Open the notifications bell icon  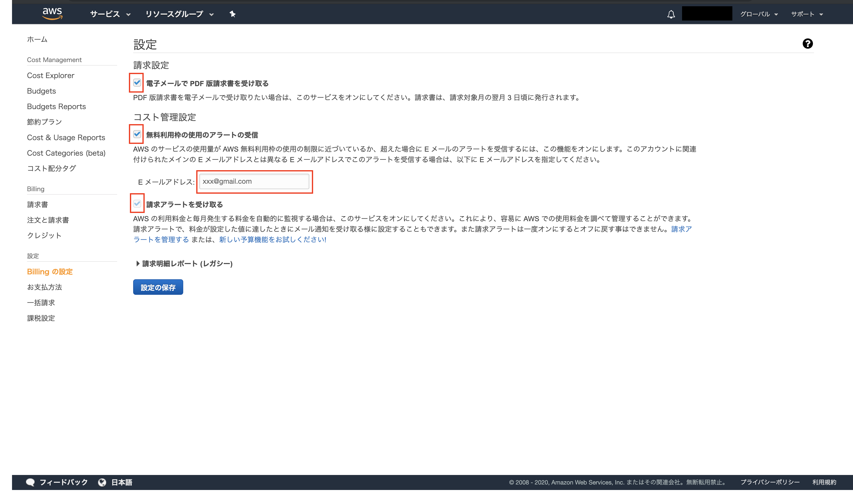point(671,14)
